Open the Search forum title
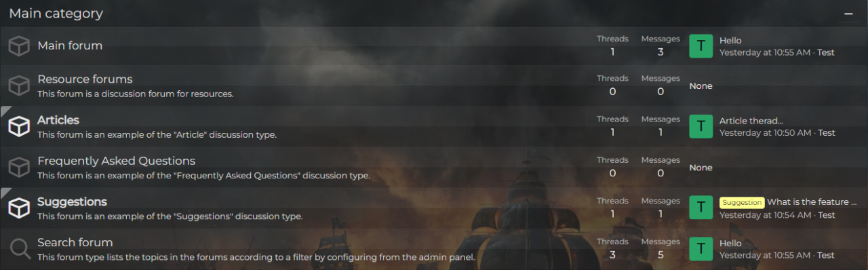The width and height of the screenshot is (868, 270). 75,242
